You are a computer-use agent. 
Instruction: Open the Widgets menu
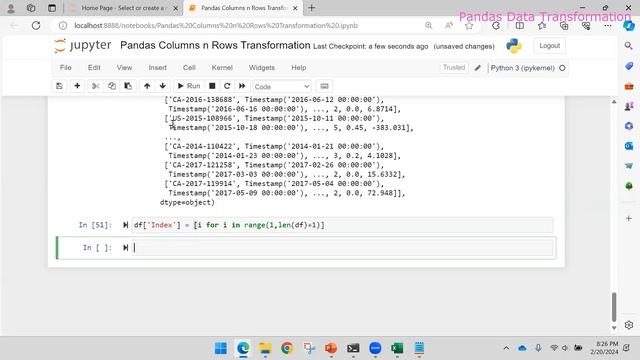pos(262,68)
